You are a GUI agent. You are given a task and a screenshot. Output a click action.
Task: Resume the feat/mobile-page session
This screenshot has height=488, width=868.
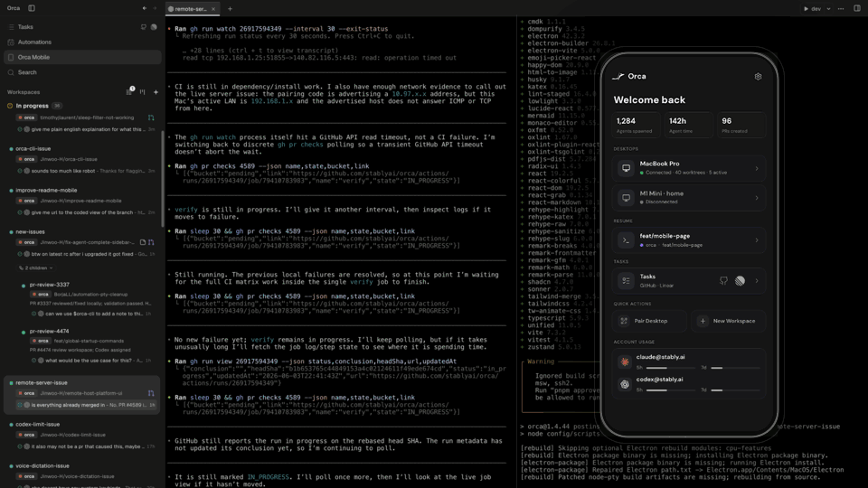point(689,240)
